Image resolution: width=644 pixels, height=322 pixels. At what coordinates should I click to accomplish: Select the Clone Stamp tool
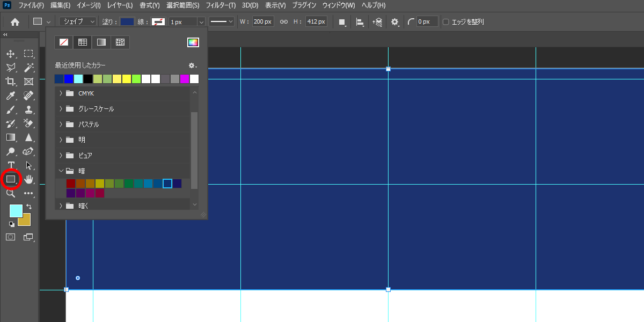click(28, 109)
